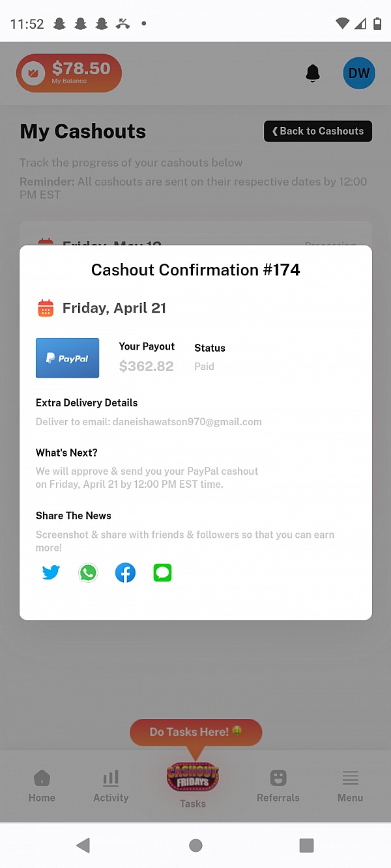This screenshot has width=391, height=868.
Task: Open the Cashout Fridays Tasks tab
Action: coord(193,785)
